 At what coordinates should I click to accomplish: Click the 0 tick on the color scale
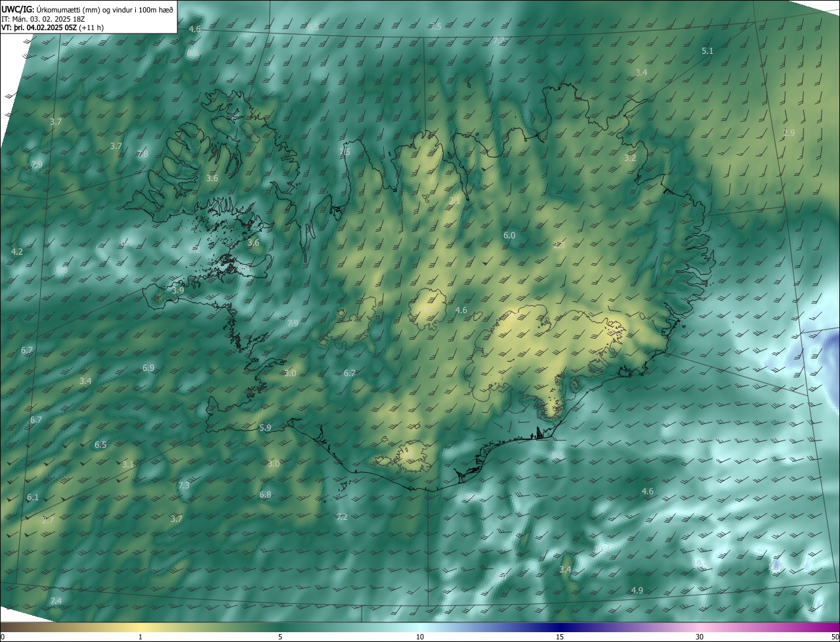(x=3, y=637)
